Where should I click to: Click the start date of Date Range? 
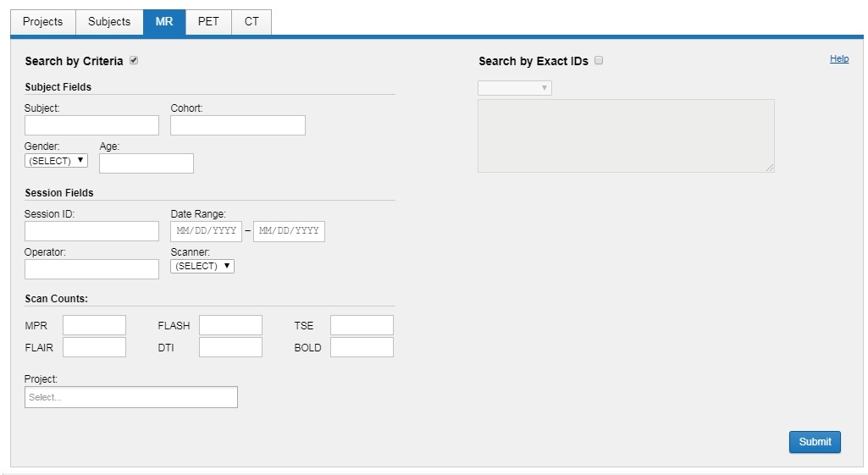pos(206,231)
